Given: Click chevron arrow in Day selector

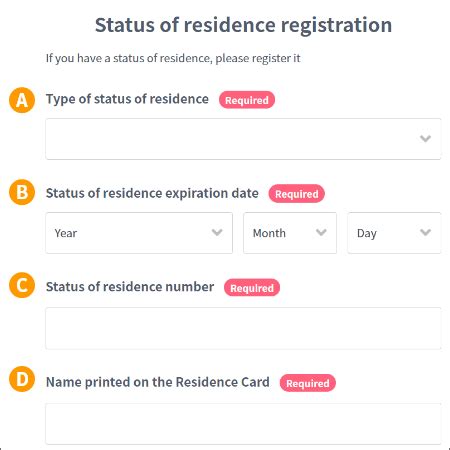Looking at the screenshot, I should (x=425, y=232).
